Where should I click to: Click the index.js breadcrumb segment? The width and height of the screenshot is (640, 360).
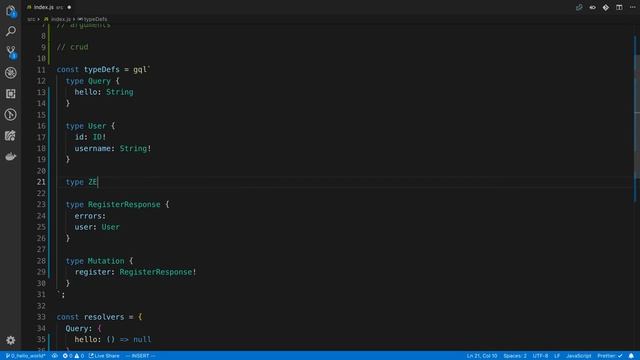[57, 19]
